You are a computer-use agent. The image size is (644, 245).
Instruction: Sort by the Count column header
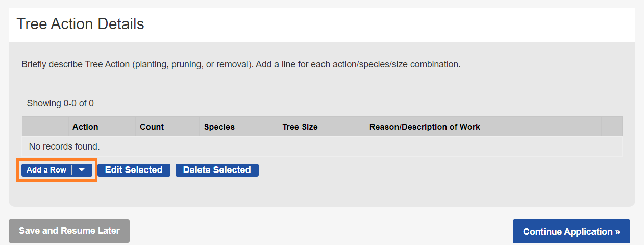click(x=152, y=127)
